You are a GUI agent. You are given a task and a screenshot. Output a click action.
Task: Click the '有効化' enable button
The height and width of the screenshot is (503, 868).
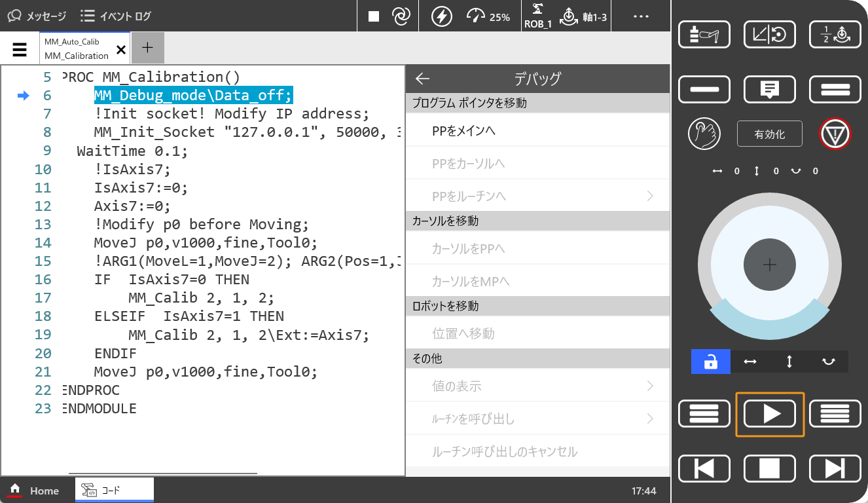[769, 134]
